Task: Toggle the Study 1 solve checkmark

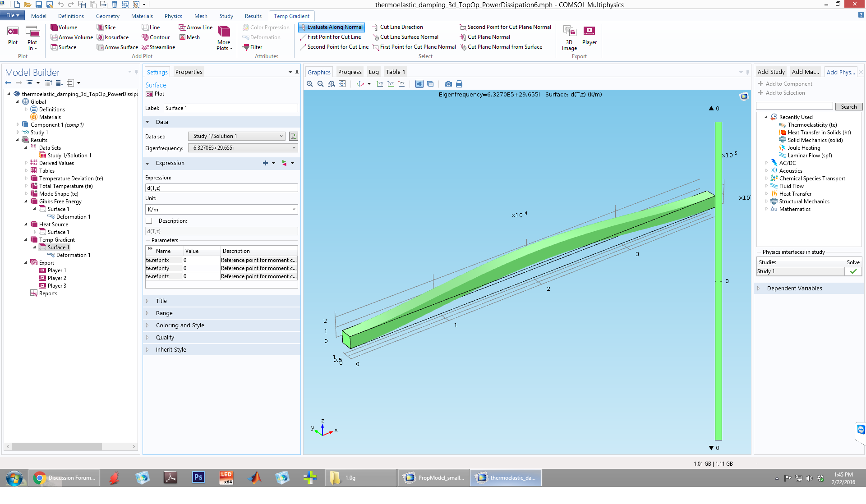Action: coord(853,271)
